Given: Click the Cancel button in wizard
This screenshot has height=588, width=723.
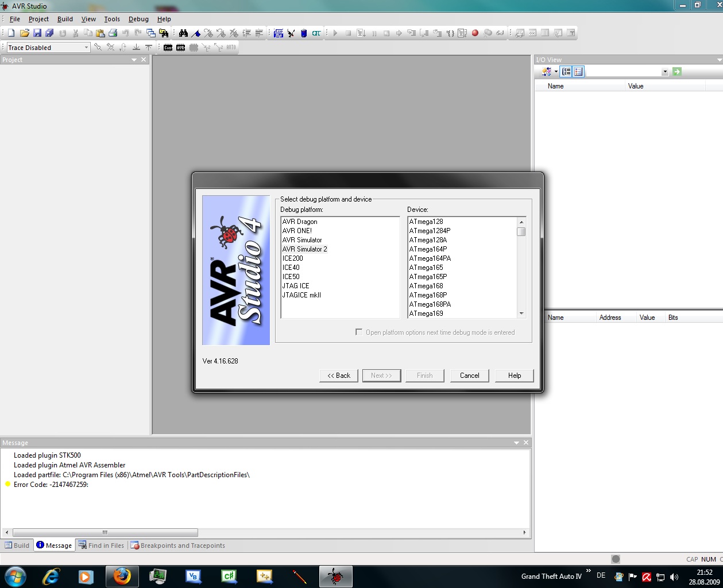Looking at the screenshot, I should [469, 376].
